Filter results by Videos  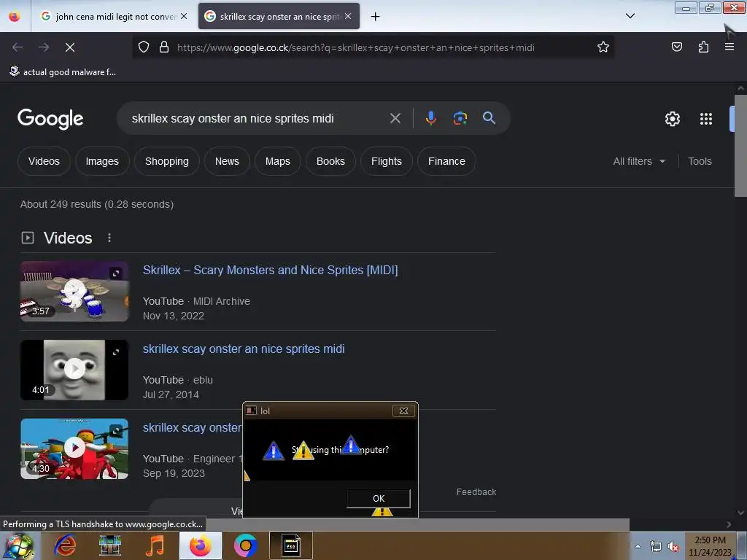coord(44,161)
